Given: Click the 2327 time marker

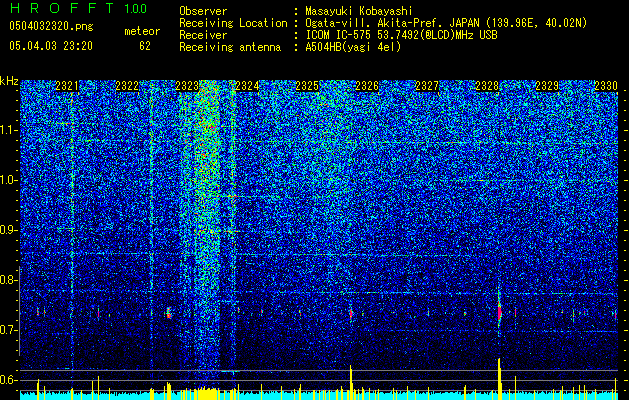Looking at the screenshot, I should pyautogui.click(x=427, y=86).
